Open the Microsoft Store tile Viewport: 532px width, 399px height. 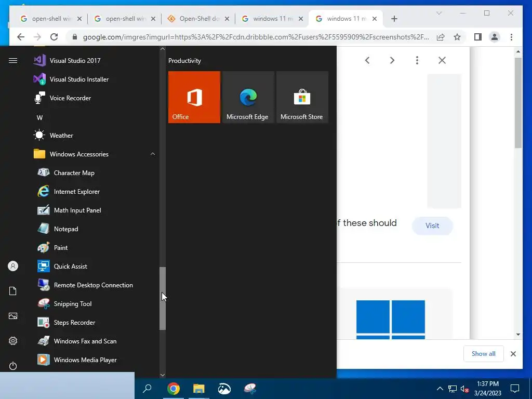coord(302,97)
